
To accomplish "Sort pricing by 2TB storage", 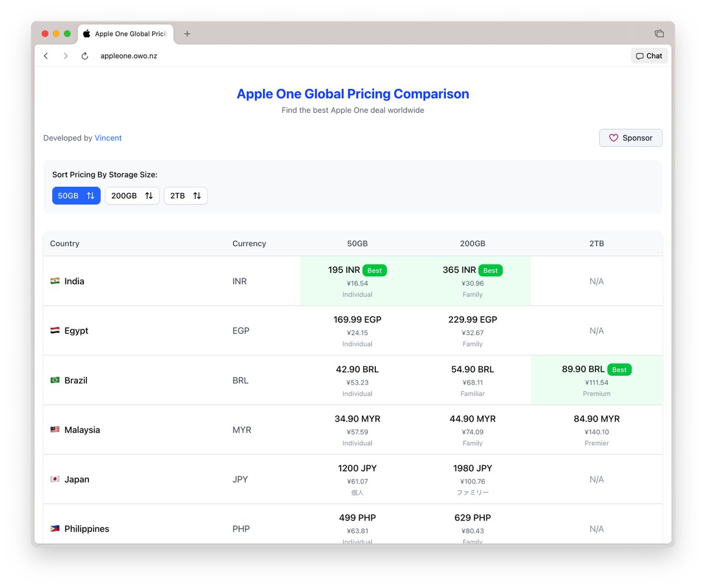I will 186,196.
